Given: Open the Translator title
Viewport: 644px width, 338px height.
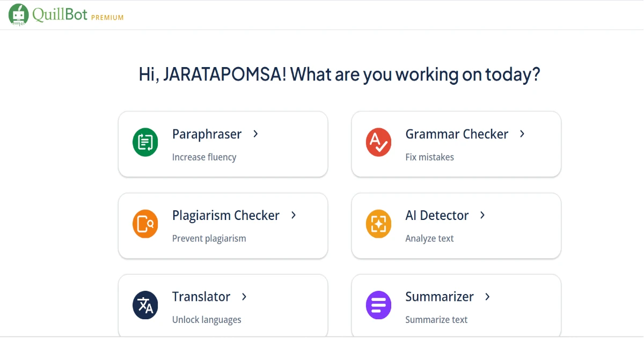Looking at the screenshot, I should [201, 297].
